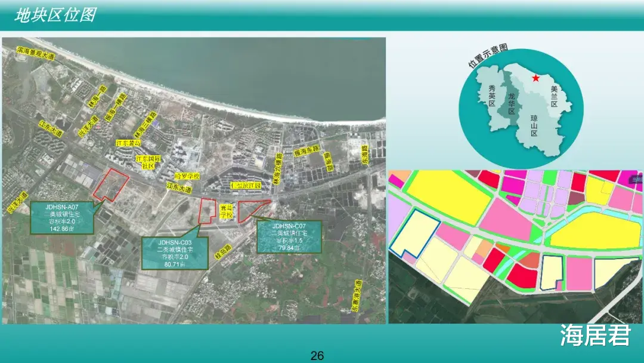Click the red-outlined parcel that the JDHSN-C03 callout points to
The height and width of the screenshot is (363, 644).
[x=207, y=211]
